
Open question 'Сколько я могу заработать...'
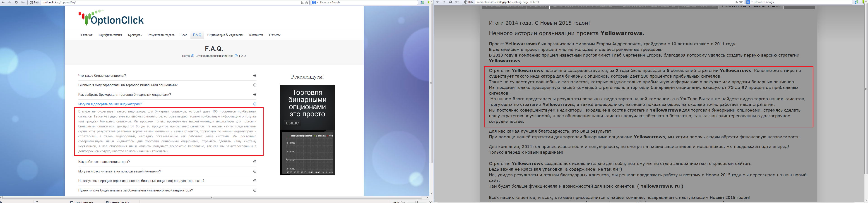(128, 85)
